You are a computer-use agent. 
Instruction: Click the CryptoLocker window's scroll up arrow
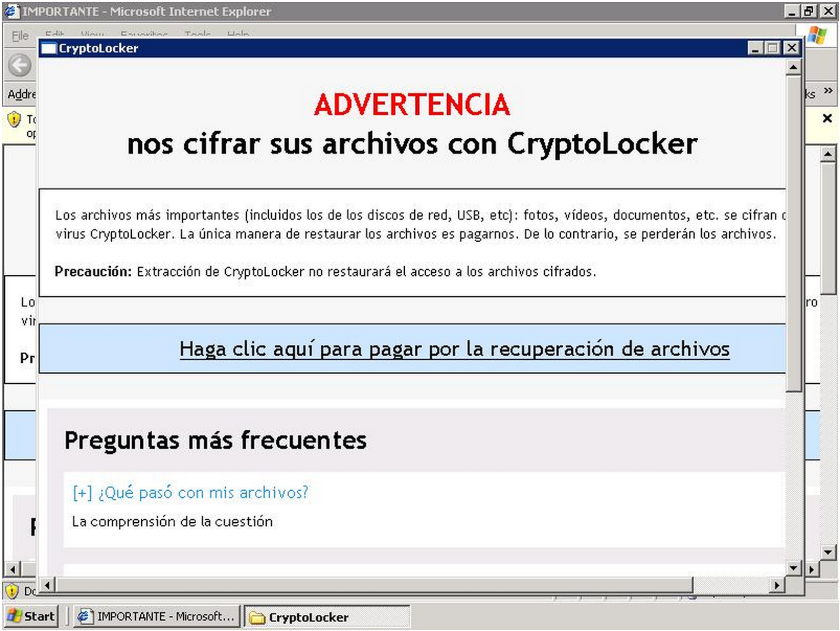[793, 67]
